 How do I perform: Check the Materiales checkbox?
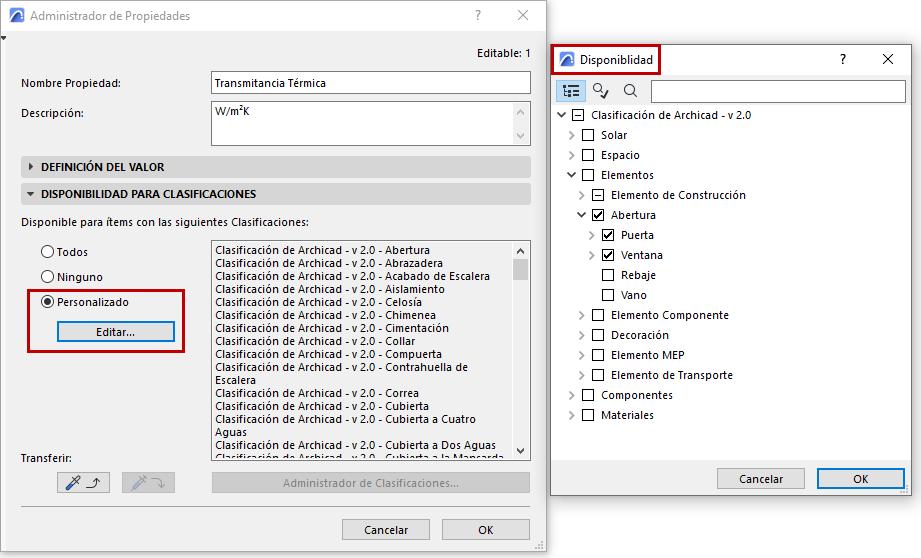click(x=588, y=415)
